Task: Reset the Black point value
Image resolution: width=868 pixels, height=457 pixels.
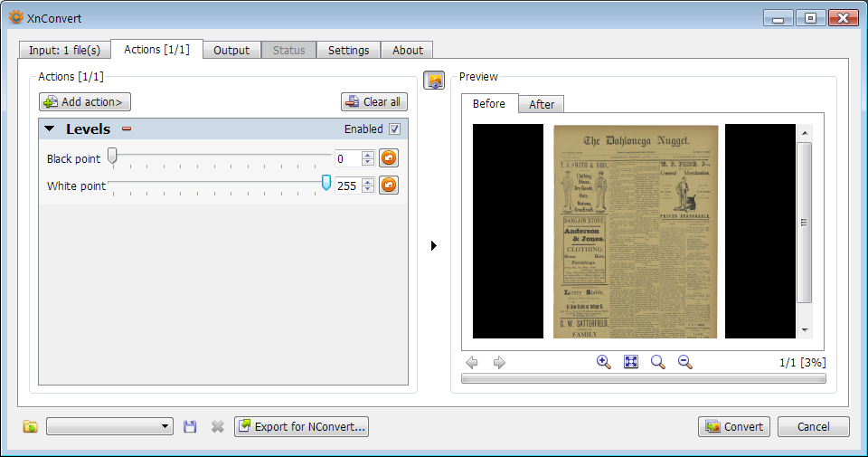Action: coord(389,158)
